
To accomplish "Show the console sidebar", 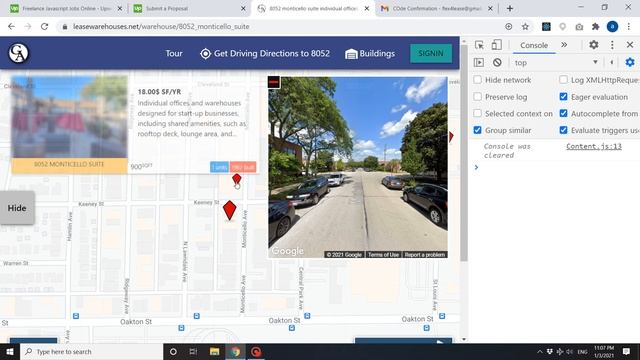I will [479, 62].
